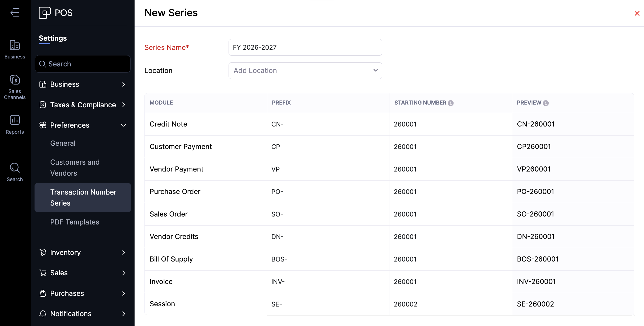Open Customers and Vendors preferences
The height and width of the screenshot is (326, 644).
coord(75,168)
